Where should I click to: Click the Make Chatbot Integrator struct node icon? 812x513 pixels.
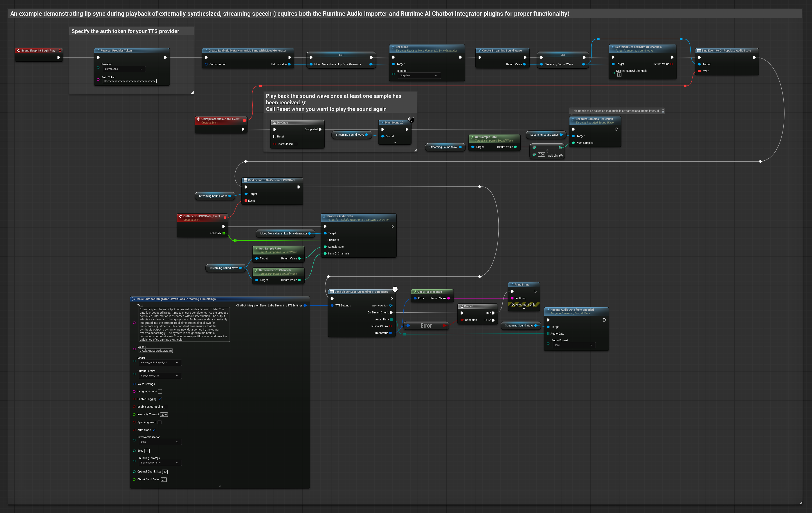[x=134, y=299]
